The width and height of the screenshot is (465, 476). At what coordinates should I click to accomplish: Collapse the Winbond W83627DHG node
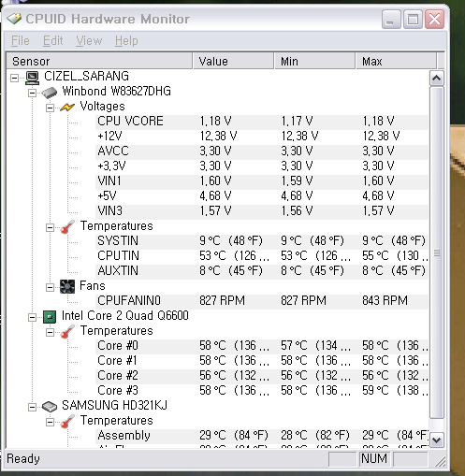point(32,93)
